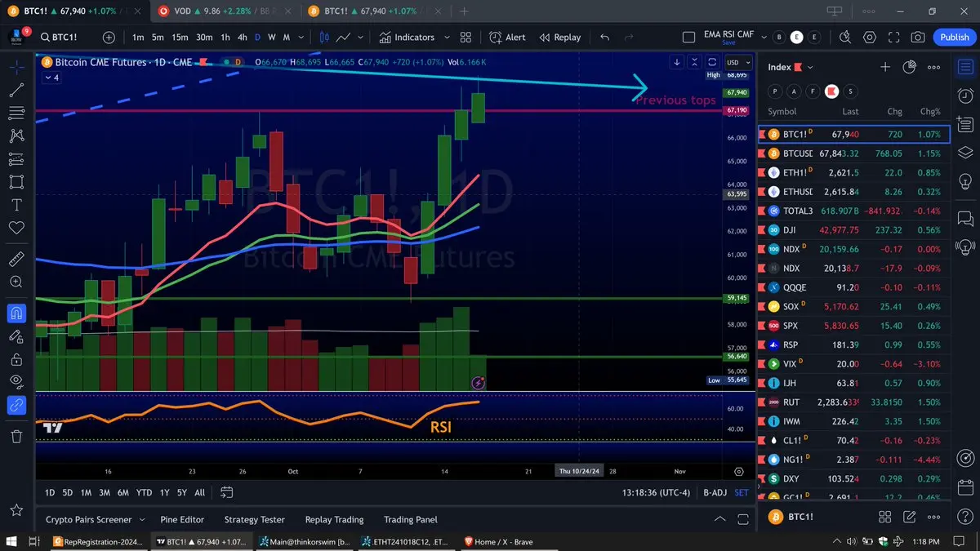This screenshot has height=551, width=980.
Task: Open quick search lightning icon
Action: click(844, 37)
